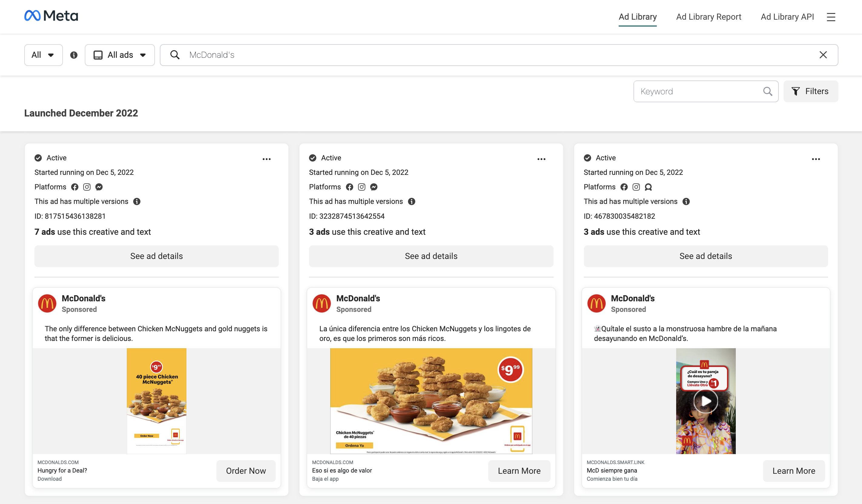Switch to Ad Library Report tab
Image resolution: width=862 pixels, height=504 pixels.
709,17
